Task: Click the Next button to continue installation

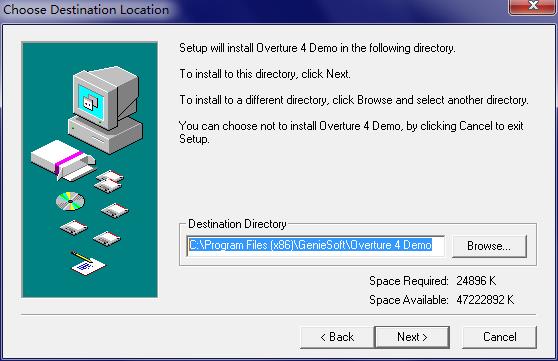Action: (412, 337)
